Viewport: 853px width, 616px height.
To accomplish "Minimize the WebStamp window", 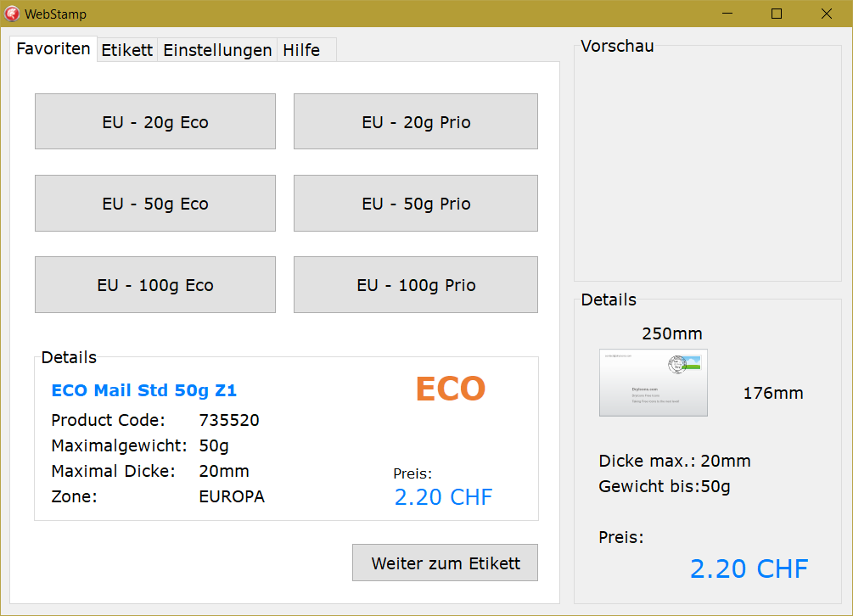I will [727, 14].
